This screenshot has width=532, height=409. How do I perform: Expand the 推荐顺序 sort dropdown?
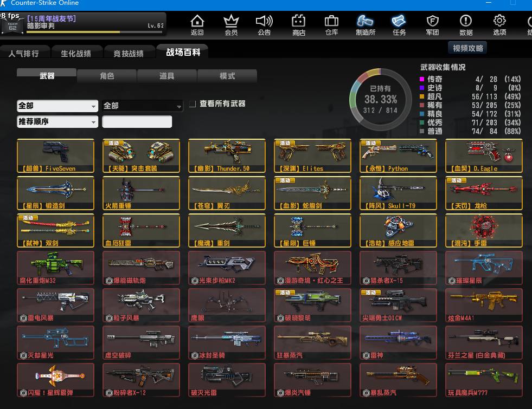click(x=57, y=121)
